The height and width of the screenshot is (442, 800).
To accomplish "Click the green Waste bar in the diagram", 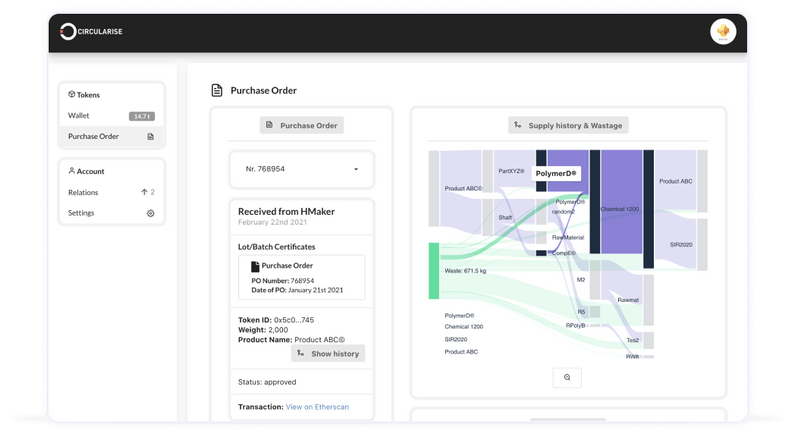I will (434, 271).
